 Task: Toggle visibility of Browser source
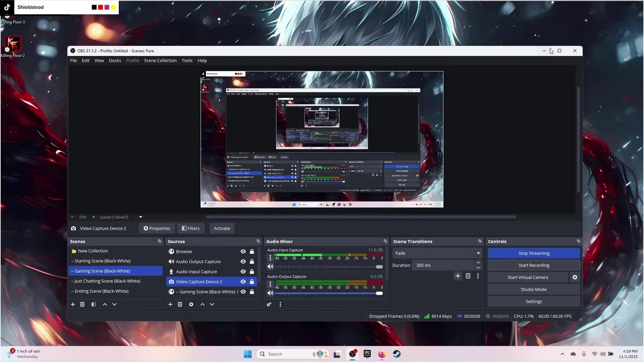(243, 251)
